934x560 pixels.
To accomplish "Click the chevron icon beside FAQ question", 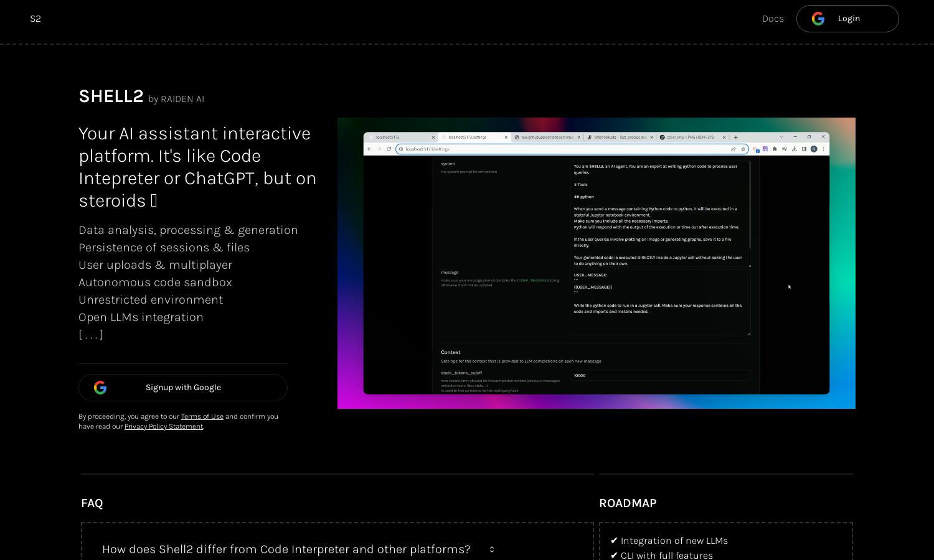I will point(492,549).
